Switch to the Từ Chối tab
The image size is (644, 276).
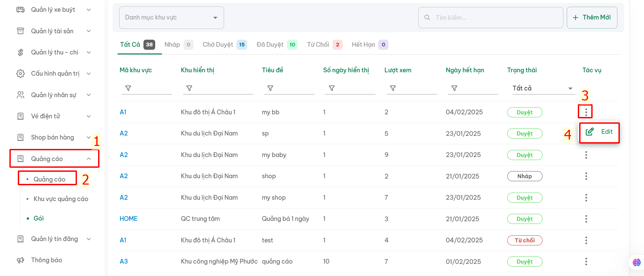point(325,45)
